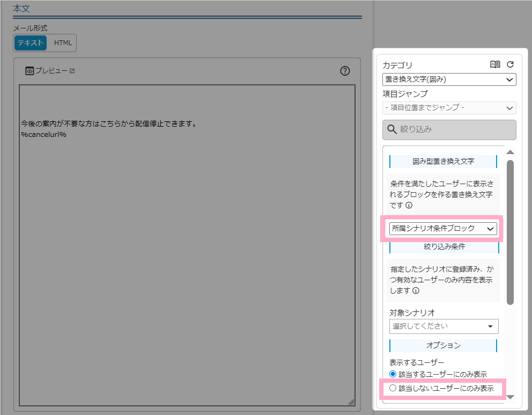The image size is (532, 415).
Task: Open the 対象シナリオ selection dropdown
Action: point(444,326)
